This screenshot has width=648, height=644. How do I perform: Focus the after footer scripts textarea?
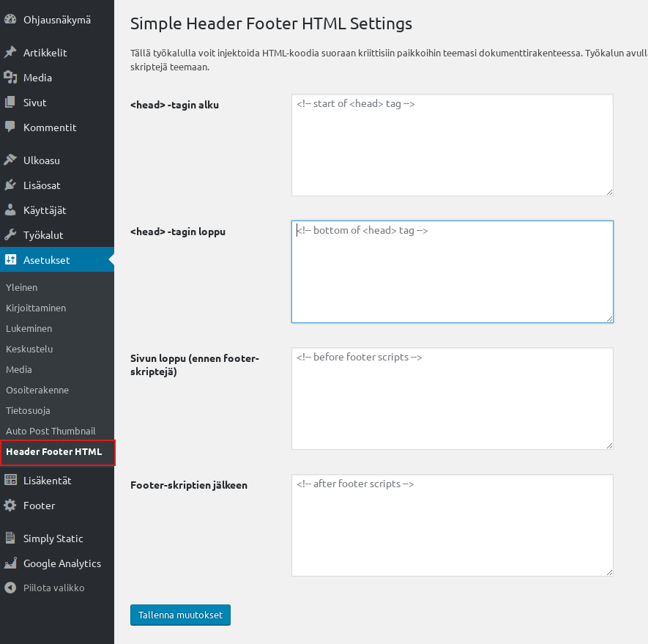click(452, 525)
